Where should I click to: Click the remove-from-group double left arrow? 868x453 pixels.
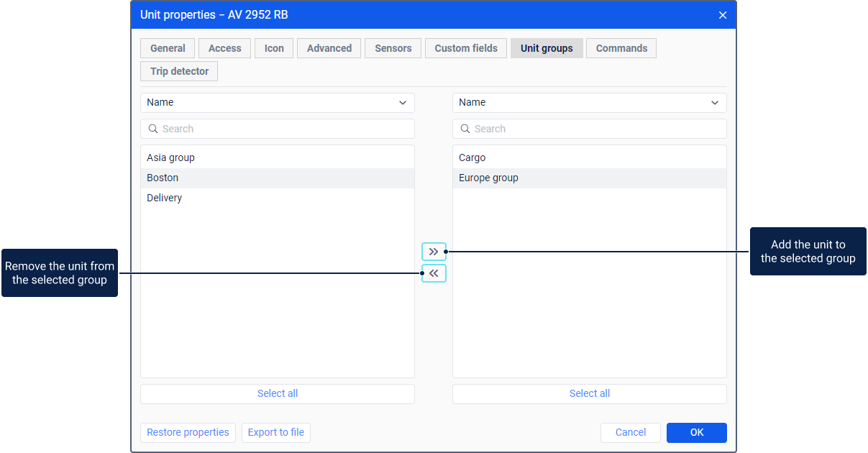434,273
